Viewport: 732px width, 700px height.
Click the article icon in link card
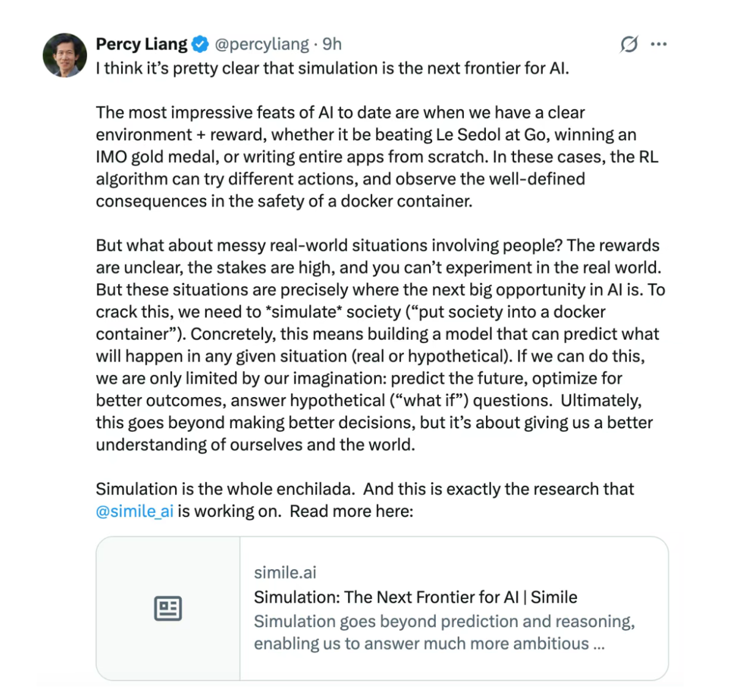[x=168, y=608]
